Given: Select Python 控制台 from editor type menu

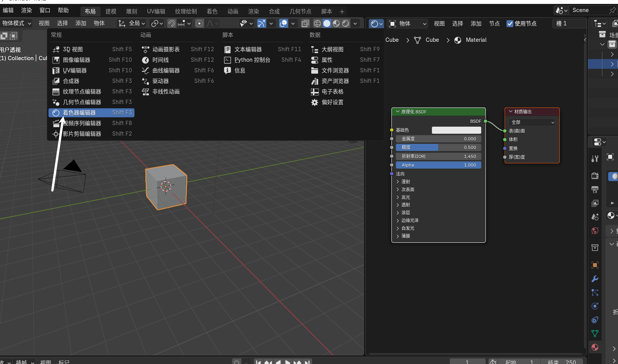Looking at the screenshot, I should pyautogui.click(x=252, y=60).
